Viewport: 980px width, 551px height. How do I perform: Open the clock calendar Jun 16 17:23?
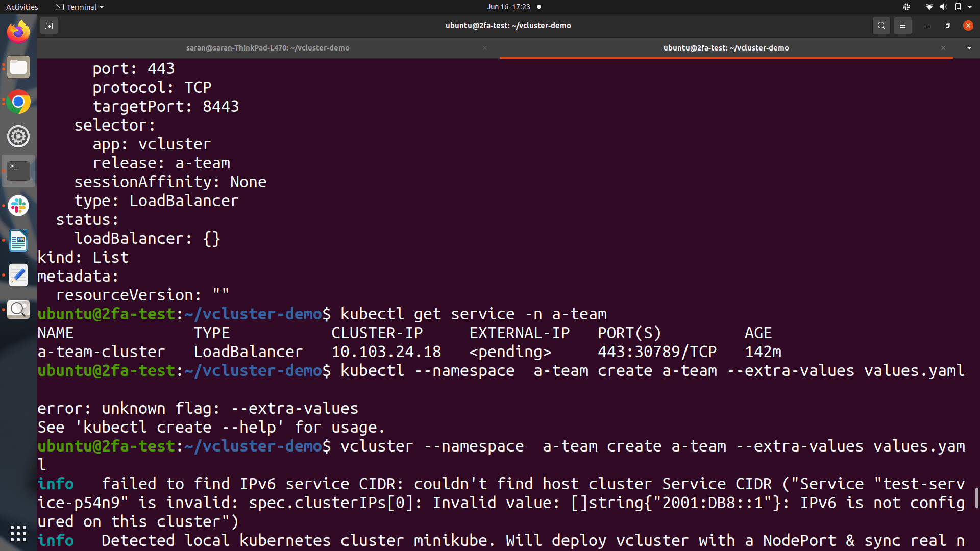click(x=508, y=7)
